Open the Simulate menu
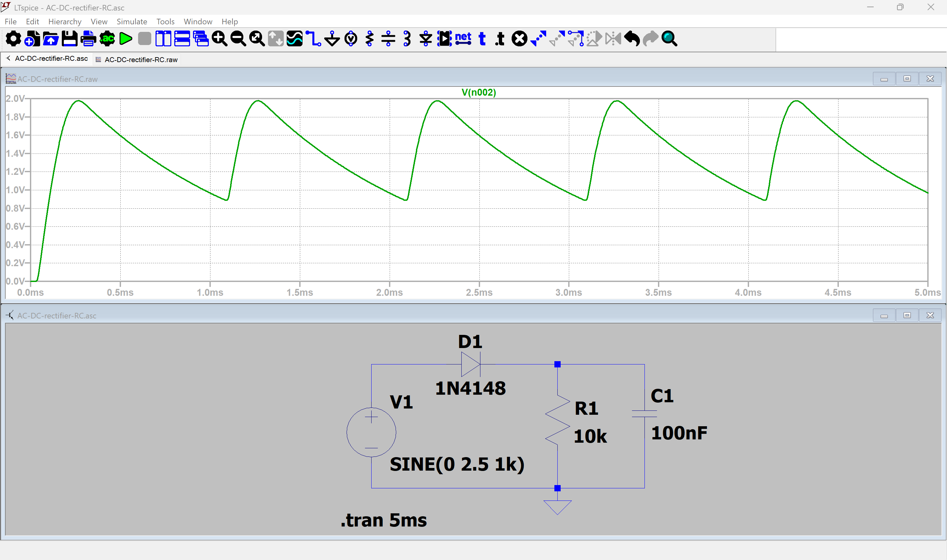The image size is (947, 560). click(132, 21)
